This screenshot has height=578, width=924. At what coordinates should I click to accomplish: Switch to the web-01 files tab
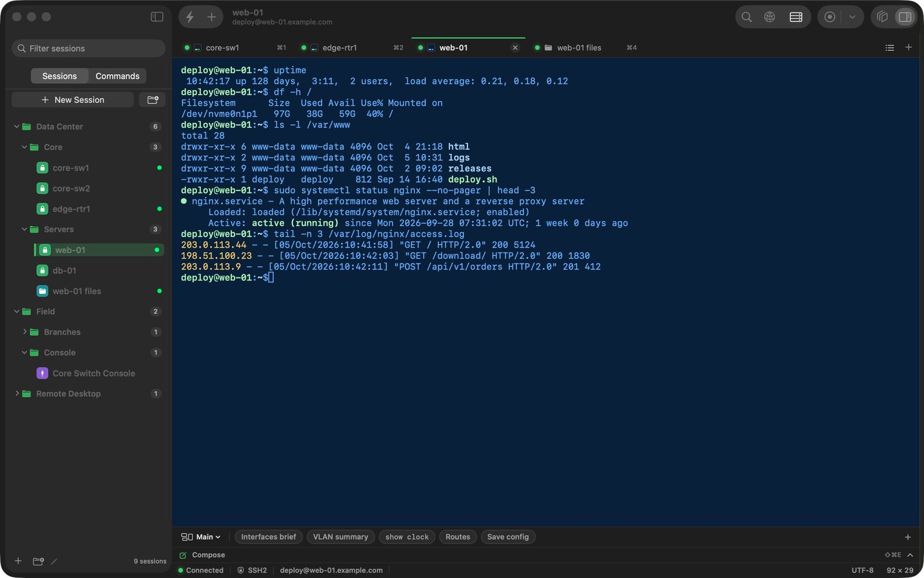tap(586, 48)
